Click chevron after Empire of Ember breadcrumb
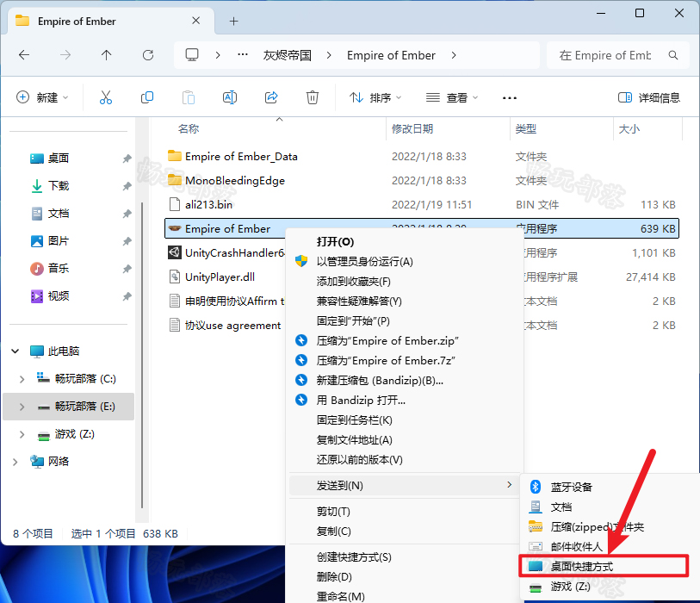This screenshot has height=603, width=700. tap(454, 55)
